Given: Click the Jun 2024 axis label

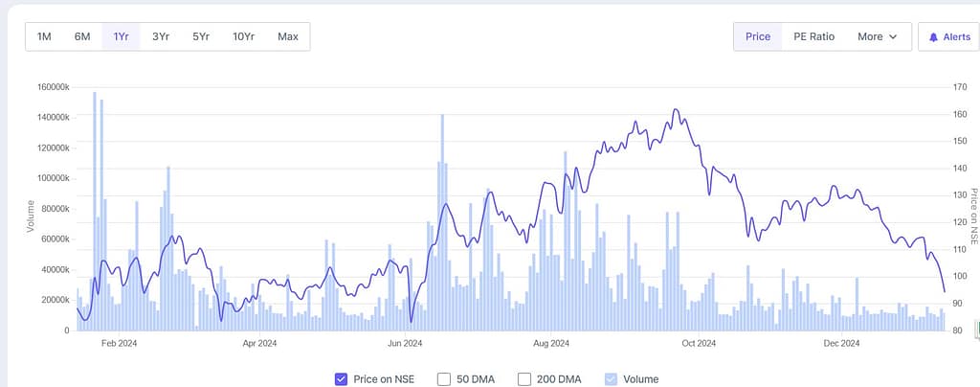Looking at the screenshot, I should [405, 343].
